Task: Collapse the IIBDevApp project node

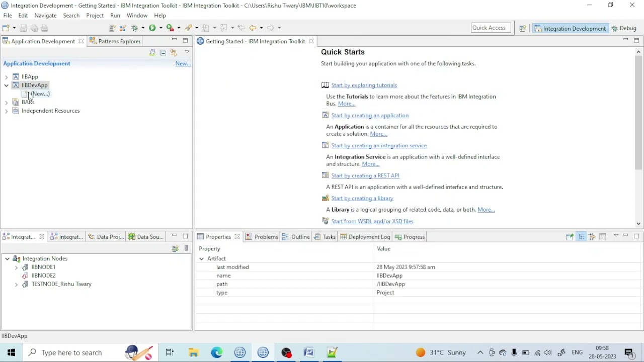Action: coord(6,85)
